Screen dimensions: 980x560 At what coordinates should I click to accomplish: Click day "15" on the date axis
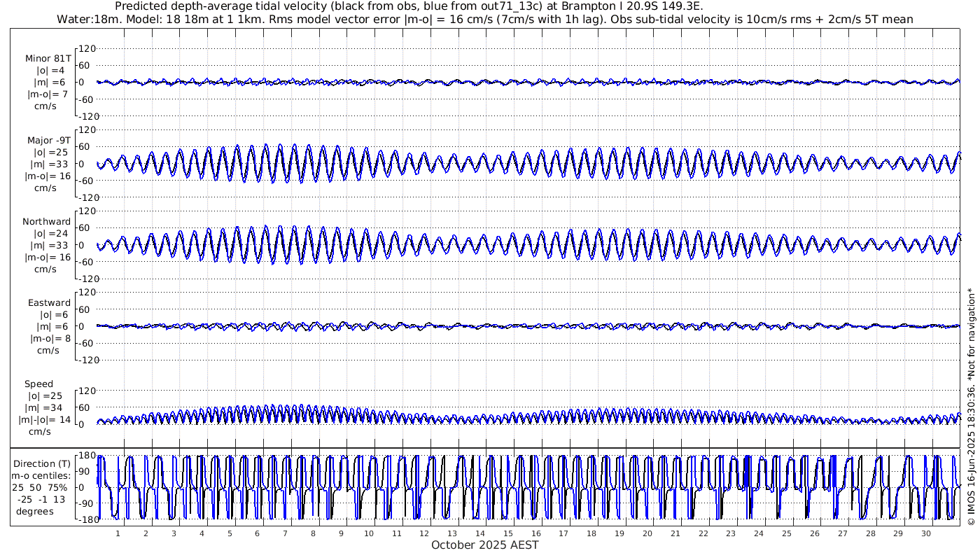point(507,533)
